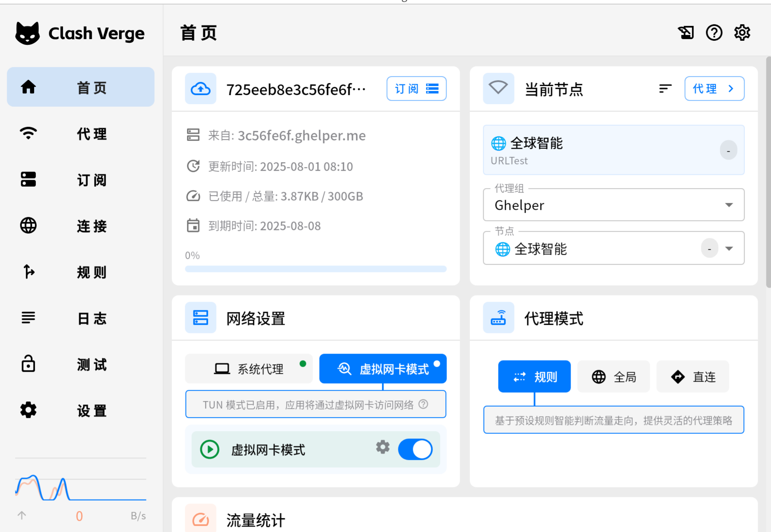The height and width of the screenshot is (532, 771).
Task: Select the 虚拟网卡模式 TUN tab
Action: tap(383, 369)
